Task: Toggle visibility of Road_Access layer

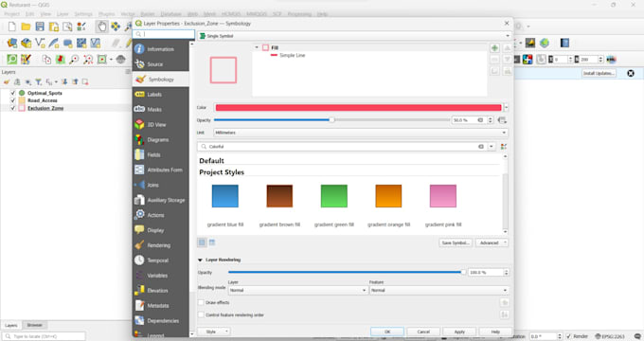Action: [12, 100]
